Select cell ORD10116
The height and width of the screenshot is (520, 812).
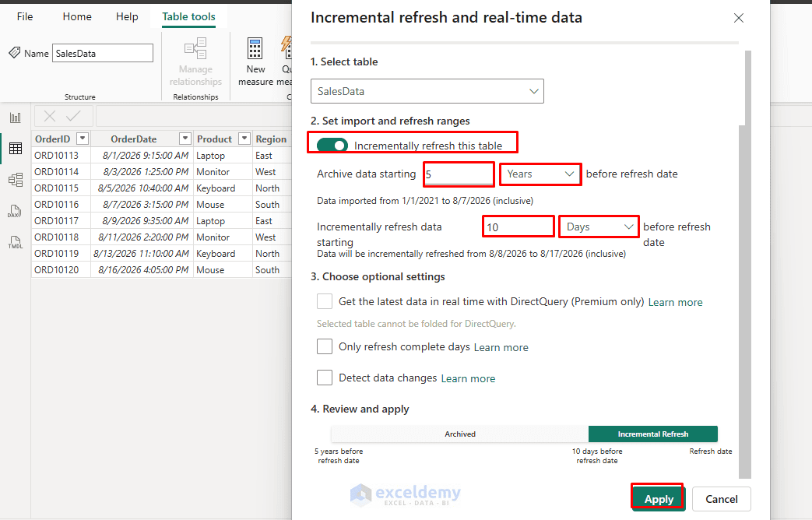[61, 204]
